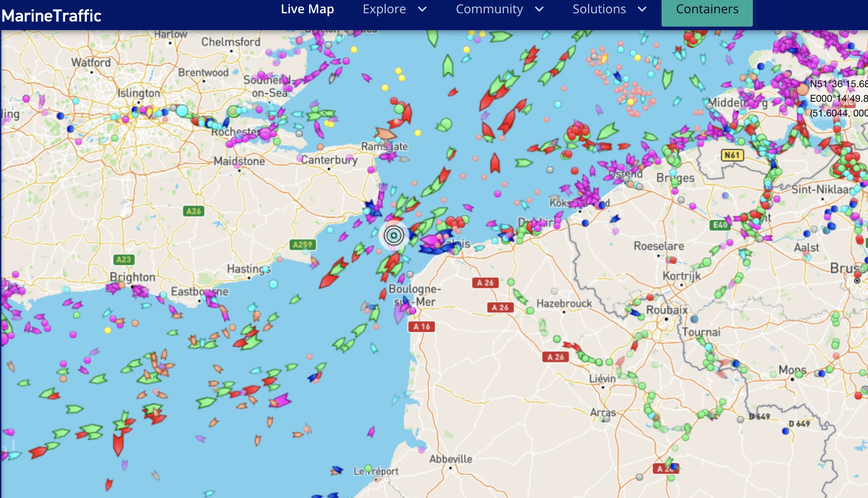
Task: Click the Hazebrouck city label
Action: [564, 303]
